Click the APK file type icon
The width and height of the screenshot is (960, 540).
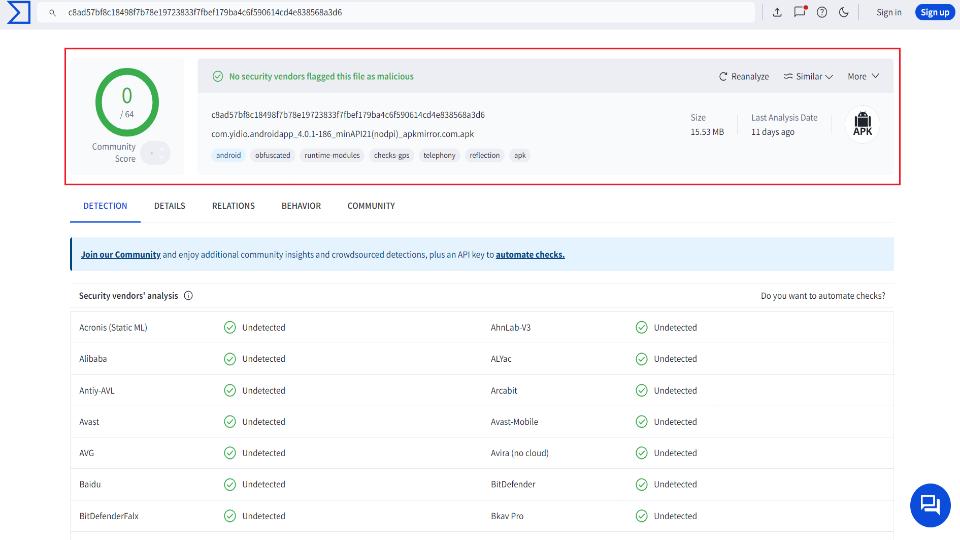pyautogui.click(x=863, y=124)
